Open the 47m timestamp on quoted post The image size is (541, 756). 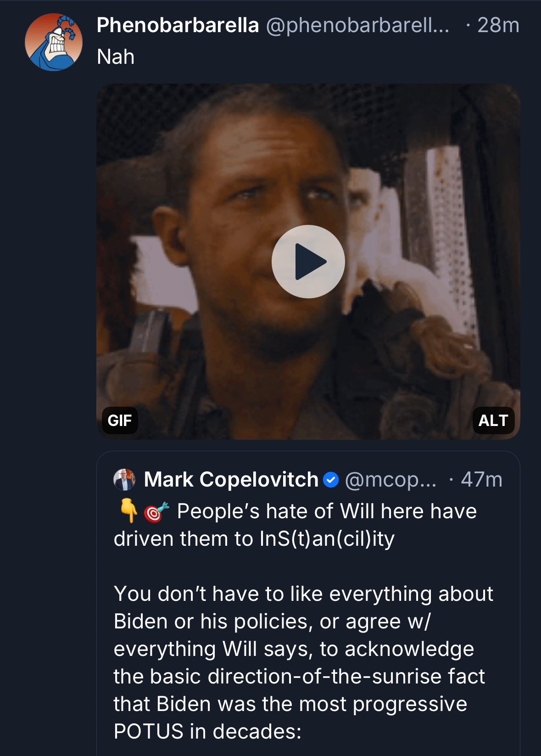click(x=481, y=480)
